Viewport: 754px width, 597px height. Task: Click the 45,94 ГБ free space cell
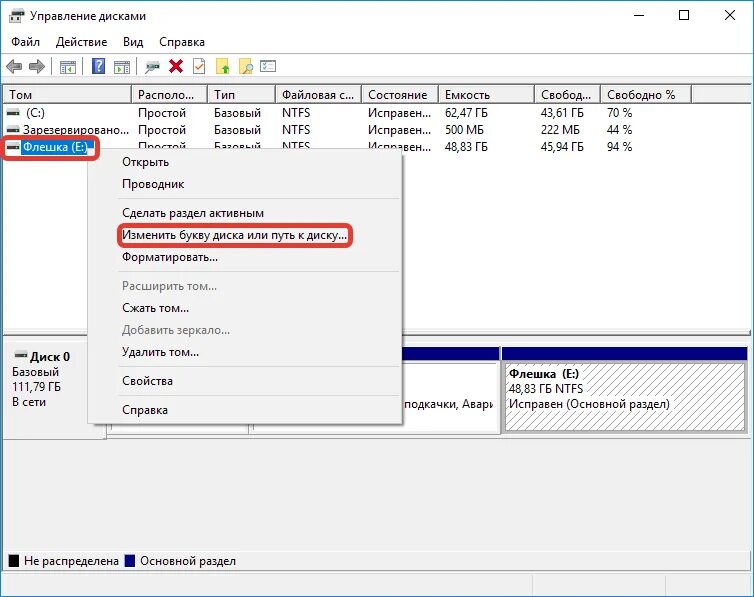coord(562,147)
